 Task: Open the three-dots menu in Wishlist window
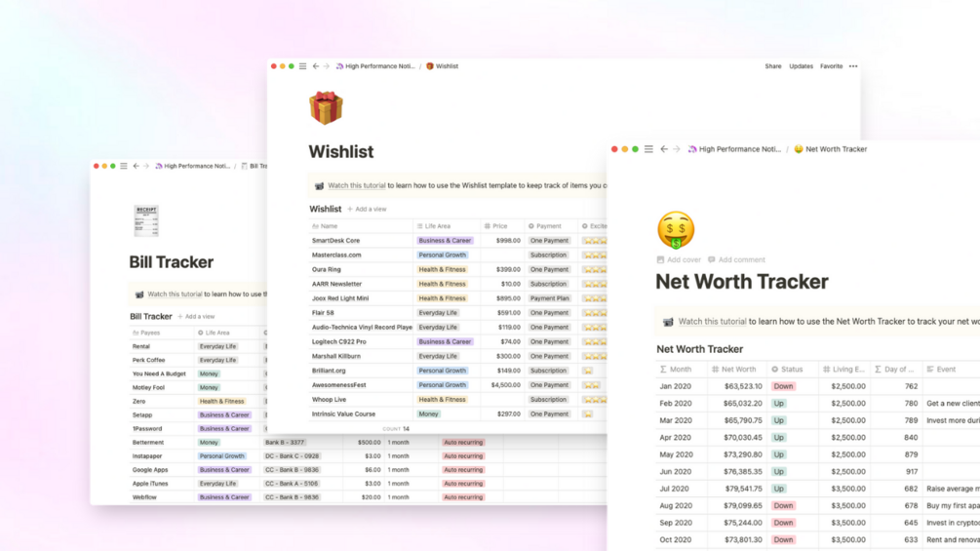(x=853, y=66)
